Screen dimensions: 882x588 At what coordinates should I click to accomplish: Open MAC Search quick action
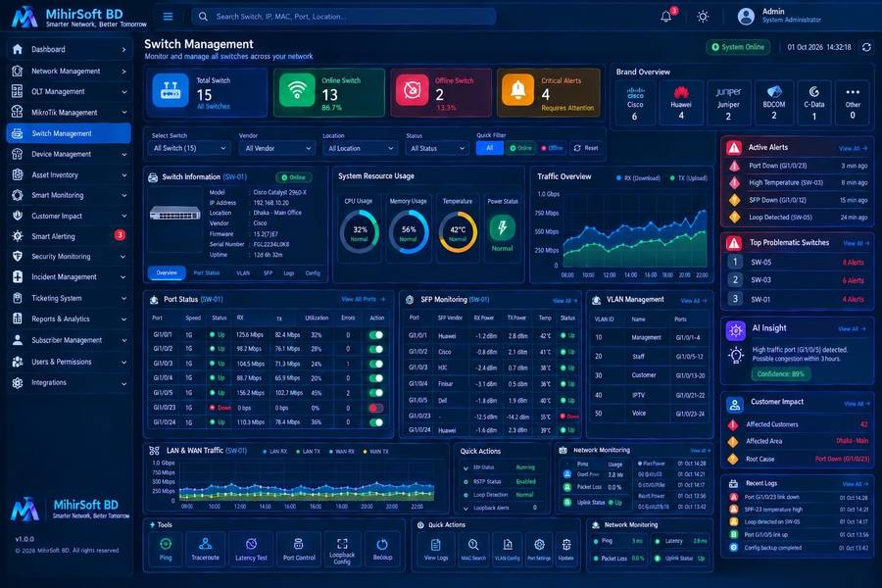(x=473, y=549)
